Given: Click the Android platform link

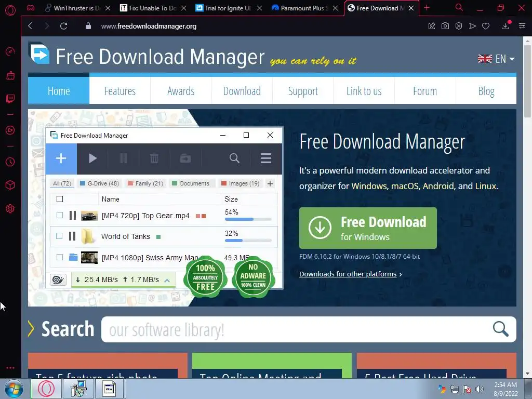Looking at the screenshot, I should 438,186.
